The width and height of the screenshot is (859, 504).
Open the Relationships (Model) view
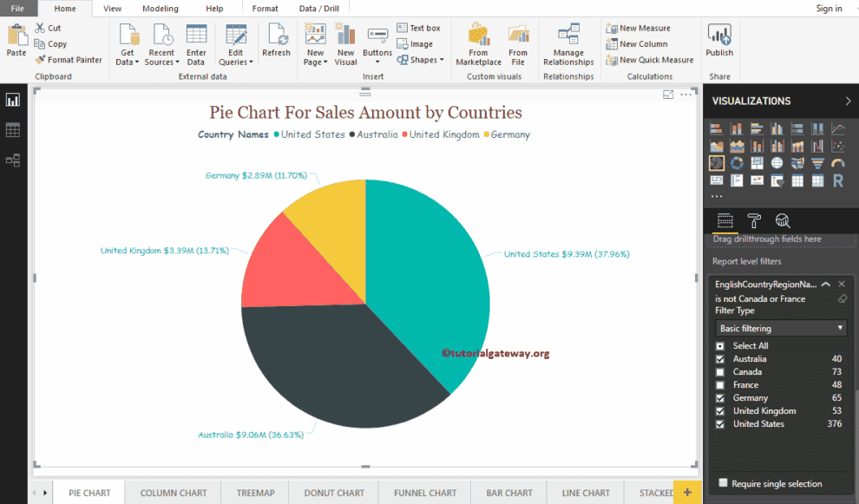pos(12,160)
